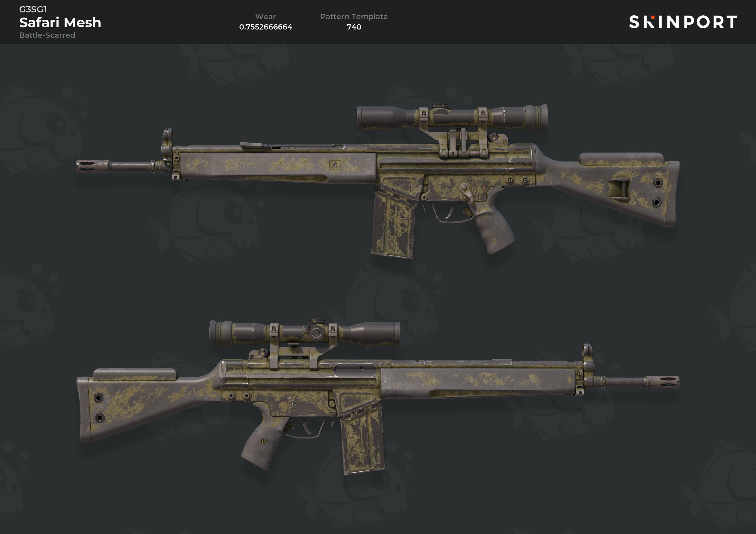Image resolution: width=756 pixels, height=534 pixels.
Task: Click the G3SG1 weapon name label
Action: (33, 9)
